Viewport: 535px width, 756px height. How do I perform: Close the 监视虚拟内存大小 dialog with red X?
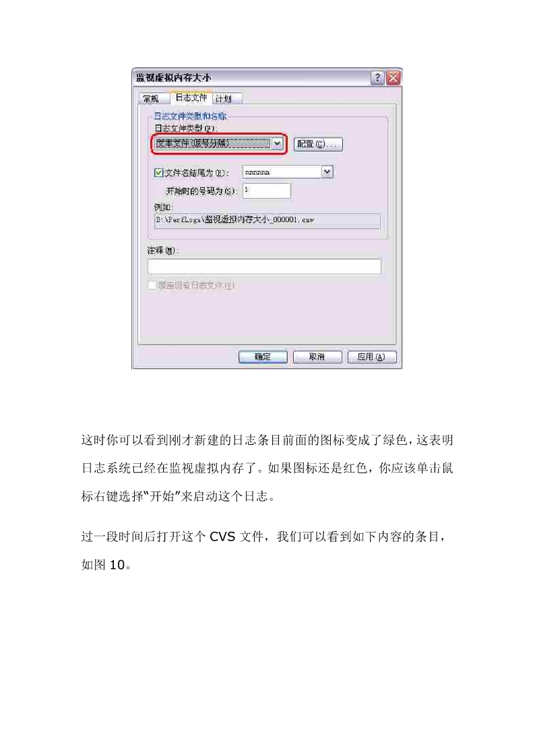[394, 77]
